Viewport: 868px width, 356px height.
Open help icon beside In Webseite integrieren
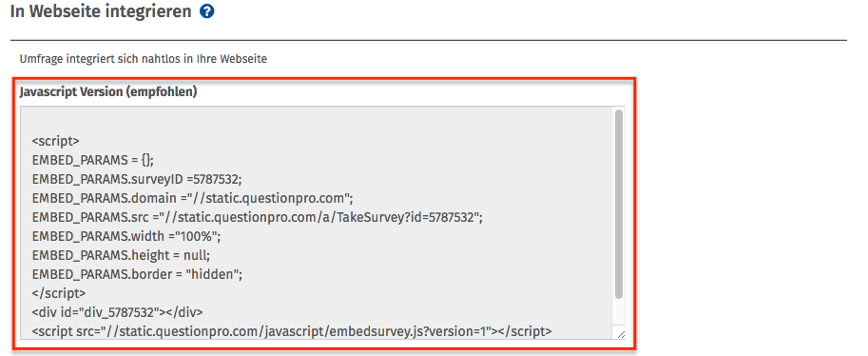tap(207, 11)
